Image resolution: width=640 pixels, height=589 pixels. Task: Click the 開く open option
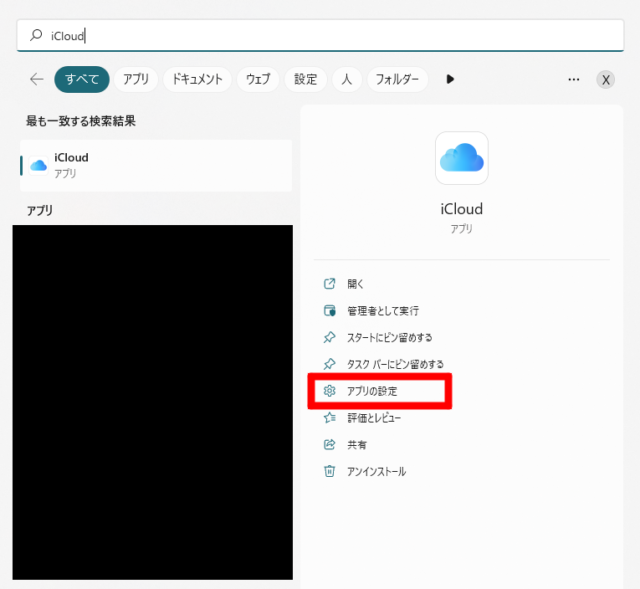click(x=355, y=284)
